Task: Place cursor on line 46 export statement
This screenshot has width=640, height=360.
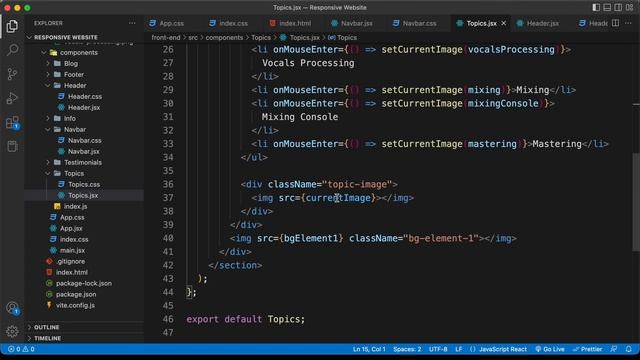Action: (246, 319)
